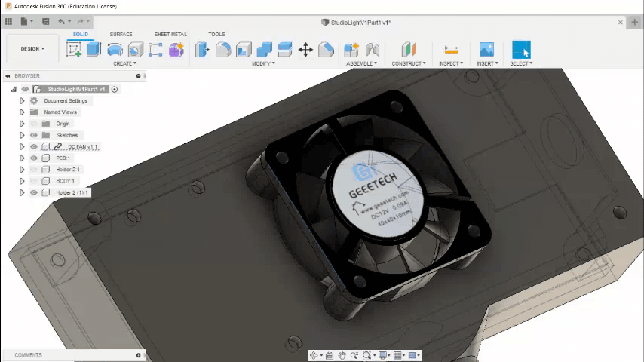Expand the BODY:1 node

pyautogui.click(x=22, y=181)
